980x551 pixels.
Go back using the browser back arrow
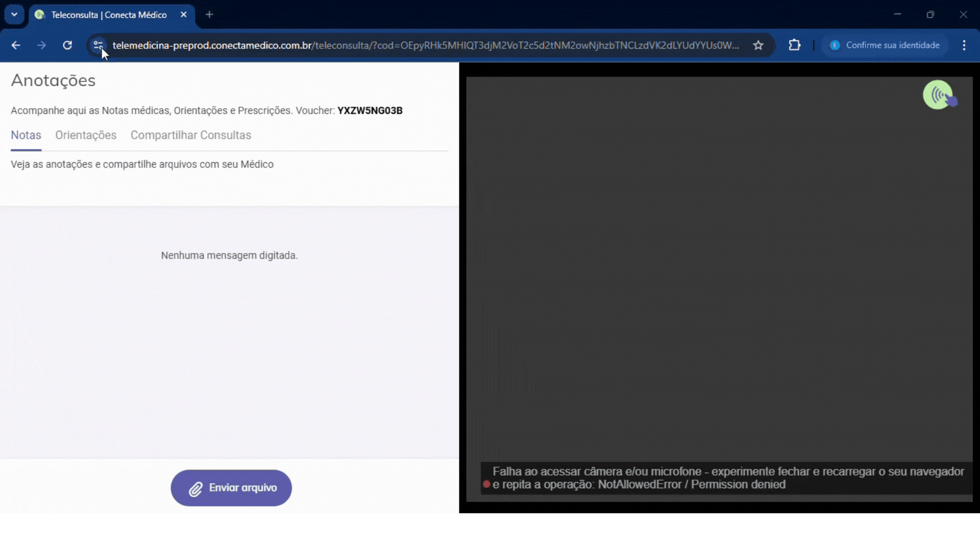point(16,45)
